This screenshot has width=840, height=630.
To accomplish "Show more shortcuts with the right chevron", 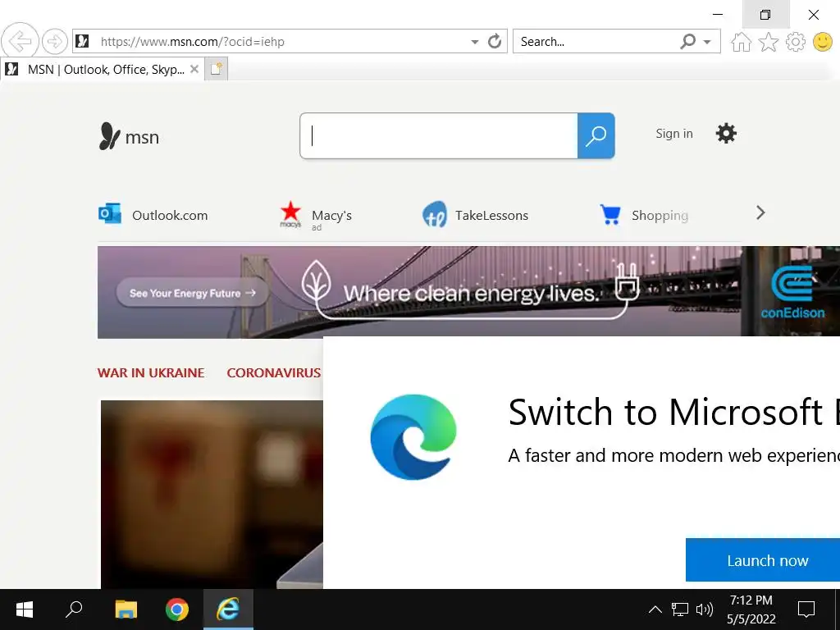I will [x=760, y=213].
